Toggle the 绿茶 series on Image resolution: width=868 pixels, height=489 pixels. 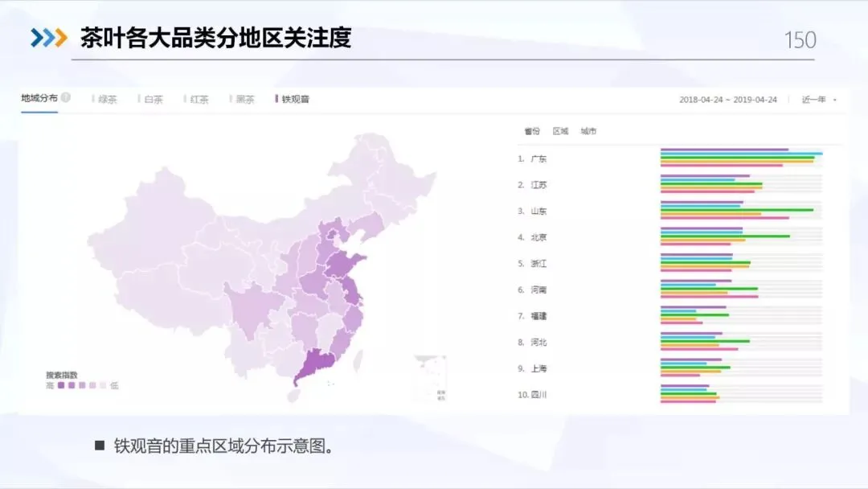coord(104,99)
